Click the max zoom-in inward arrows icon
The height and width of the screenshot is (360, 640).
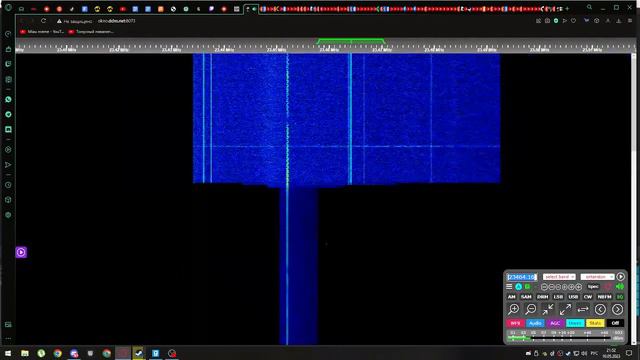548,309
